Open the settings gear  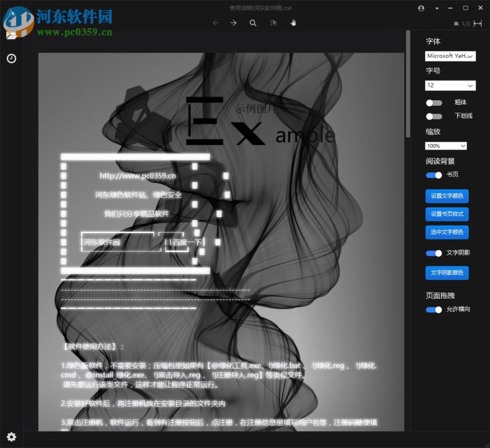[x=12, y=437]
